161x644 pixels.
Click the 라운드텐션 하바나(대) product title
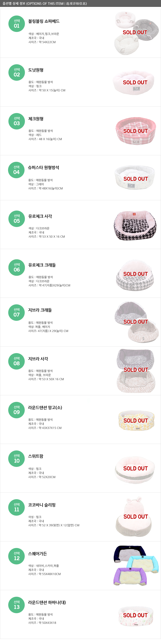pyautogui.click(x=47, y=603)
